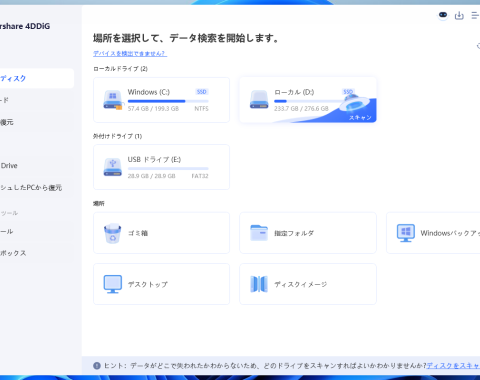480x380 pixels.
Task: Click the scan radar icon on D: drive
Action: 354,103
